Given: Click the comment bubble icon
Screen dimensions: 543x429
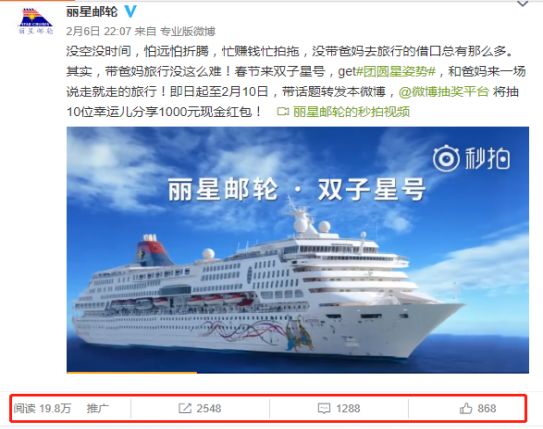Looking at the screenshot, I should (x=324, y=408).
